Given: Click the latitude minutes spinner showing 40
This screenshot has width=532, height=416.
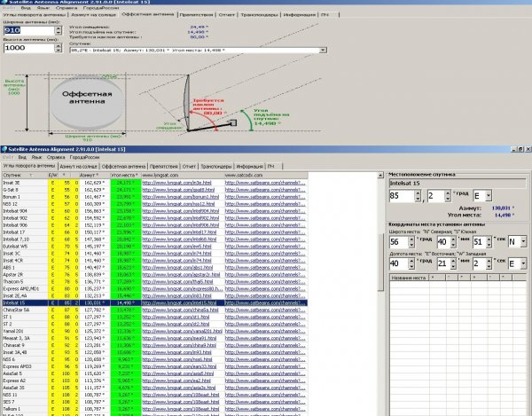Looking at the screenshot, I should pos(447,242).
